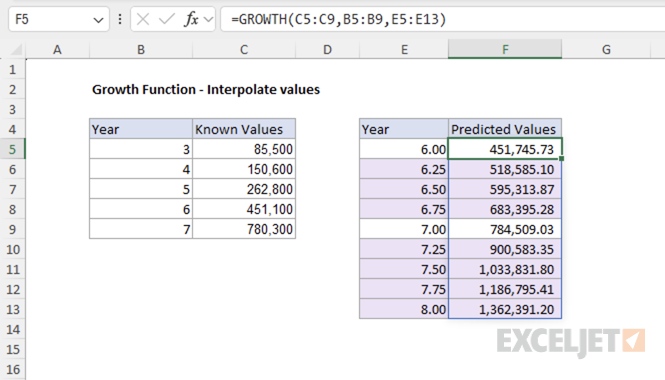Select column A header
This screenshot has width=665, height=380.
tap(57, 50)
